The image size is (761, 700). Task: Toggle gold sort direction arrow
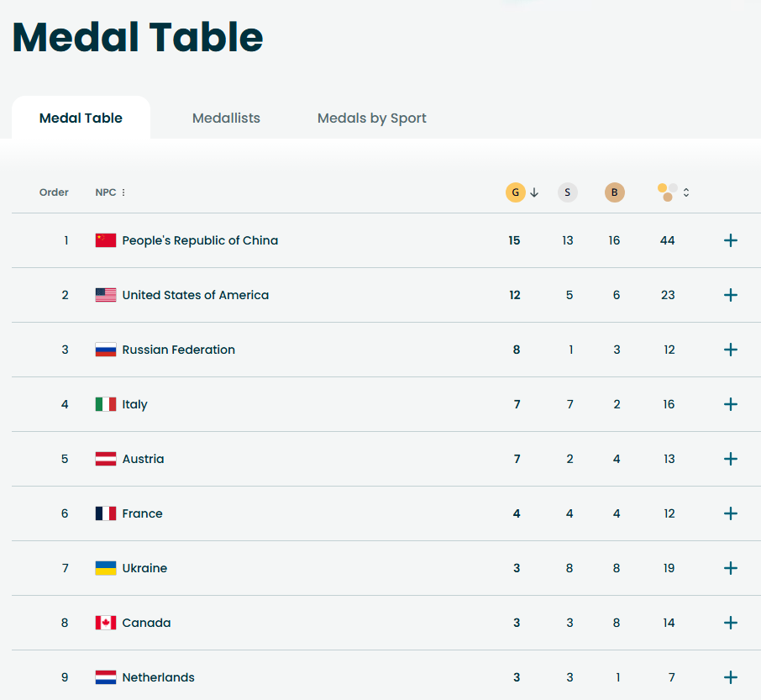(x=534, y=192)
